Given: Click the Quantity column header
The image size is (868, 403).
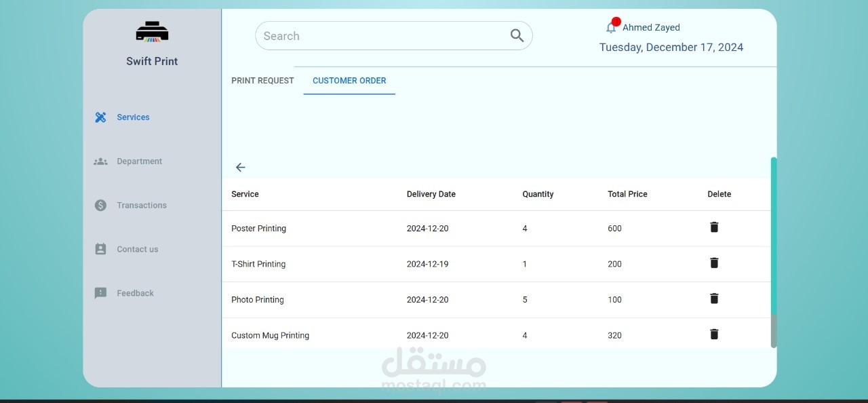Looking at the screenshot, I should tap(538, 194).
